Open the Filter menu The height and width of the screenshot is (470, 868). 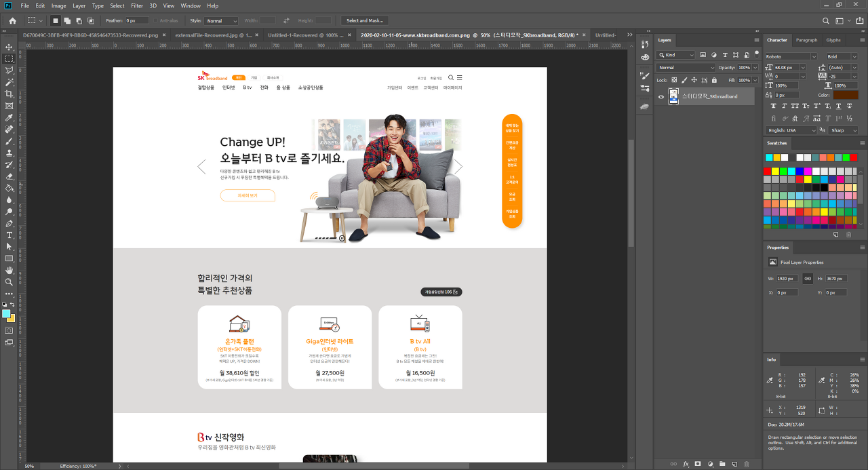click(x=137, y=5)
